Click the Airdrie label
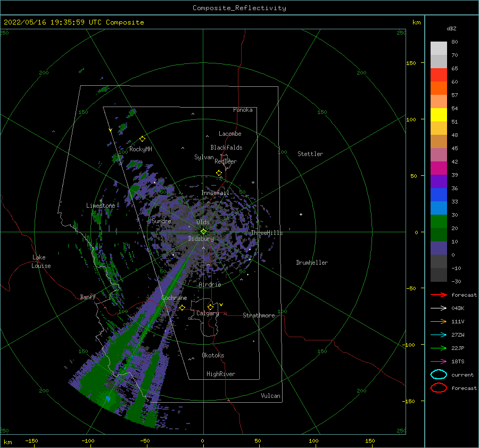 tap(210, 284)
